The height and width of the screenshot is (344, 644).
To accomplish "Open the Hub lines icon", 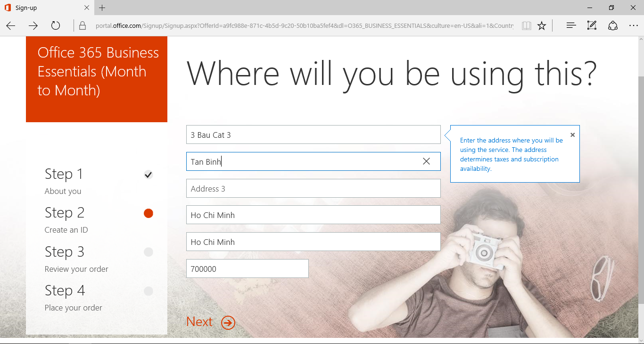I will (x=571, y=25).
